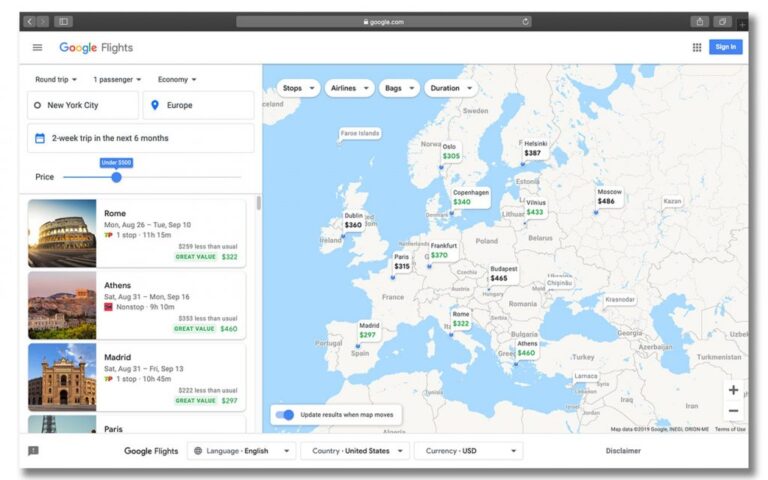
Task: Select the Helsinki $387 map marker
Action: (535, 148)
